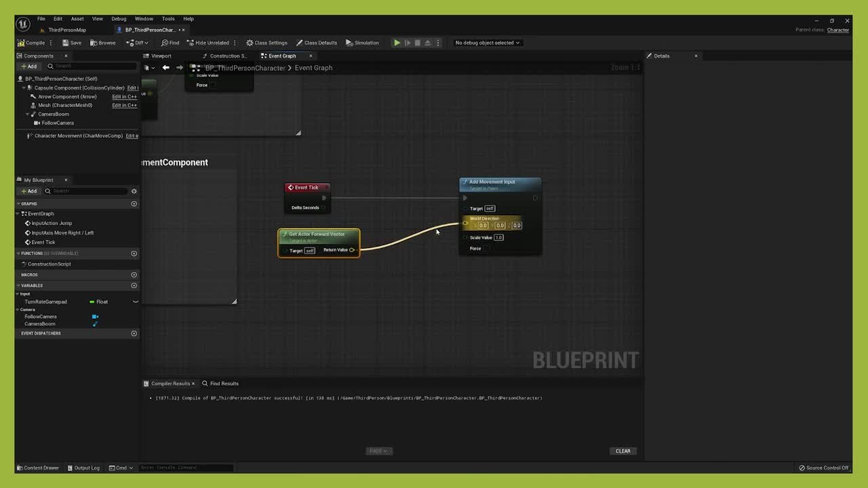
Task: Collapse the GRAPHS section
Action: [19, 203]
